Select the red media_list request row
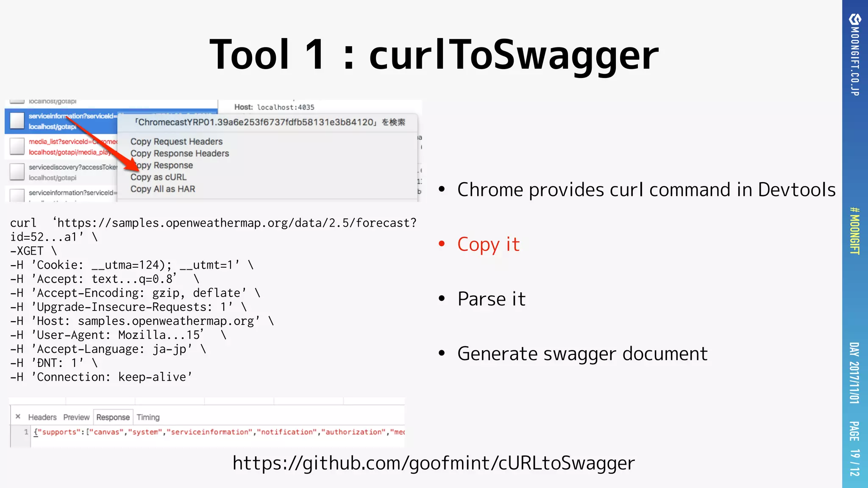This screenshot has width=868, height=488. click(61, 147)
